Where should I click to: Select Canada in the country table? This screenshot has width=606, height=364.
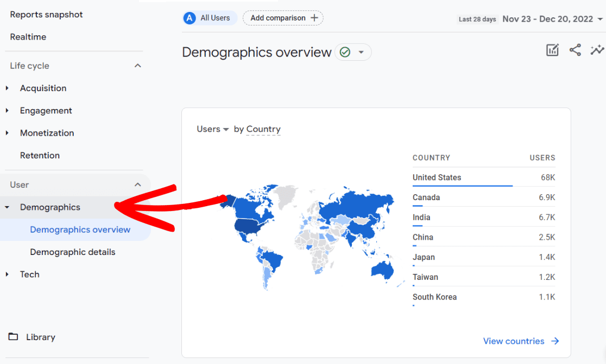[426, 197]
